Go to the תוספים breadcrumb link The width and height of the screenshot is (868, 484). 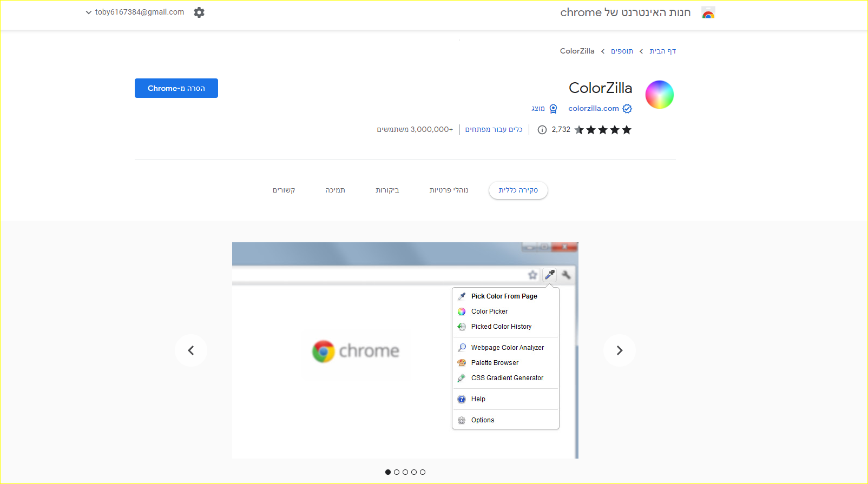click(622, 51)
